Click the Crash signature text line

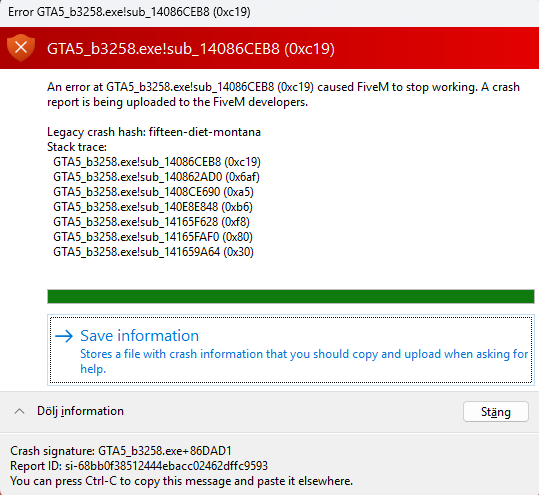(121, 451)
